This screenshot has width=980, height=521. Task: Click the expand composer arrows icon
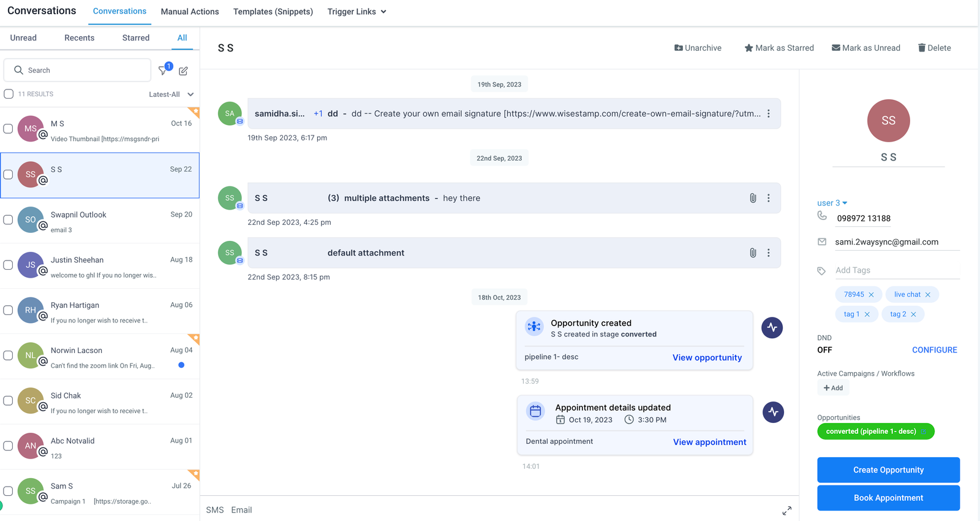pos(787,511)
